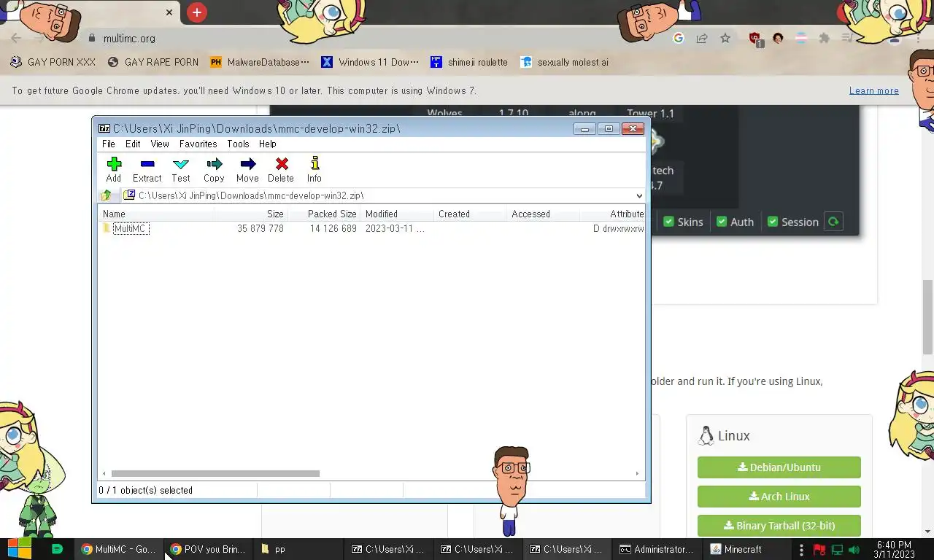Switch to Administrator command prompt on taskbar
Screen dimensions: 934x560
pyautogui.click(x=657, y=549)
